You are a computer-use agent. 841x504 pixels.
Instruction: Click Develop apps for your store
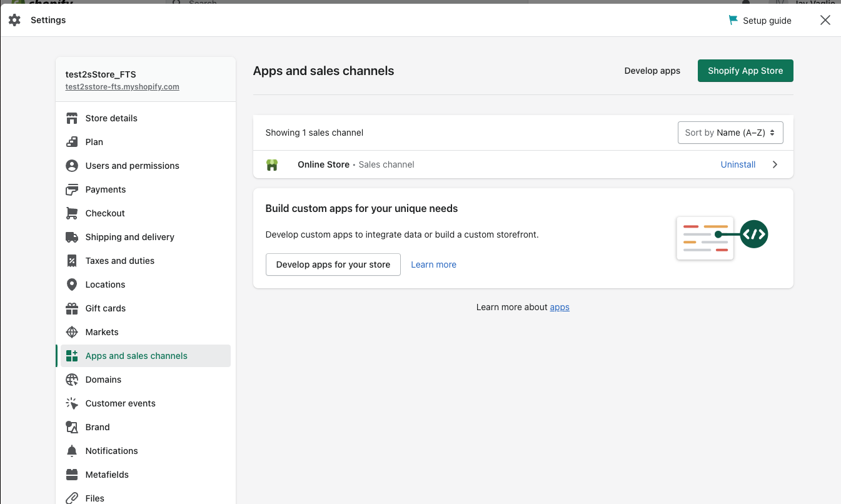pyautogui.click(x=333, y=265)
